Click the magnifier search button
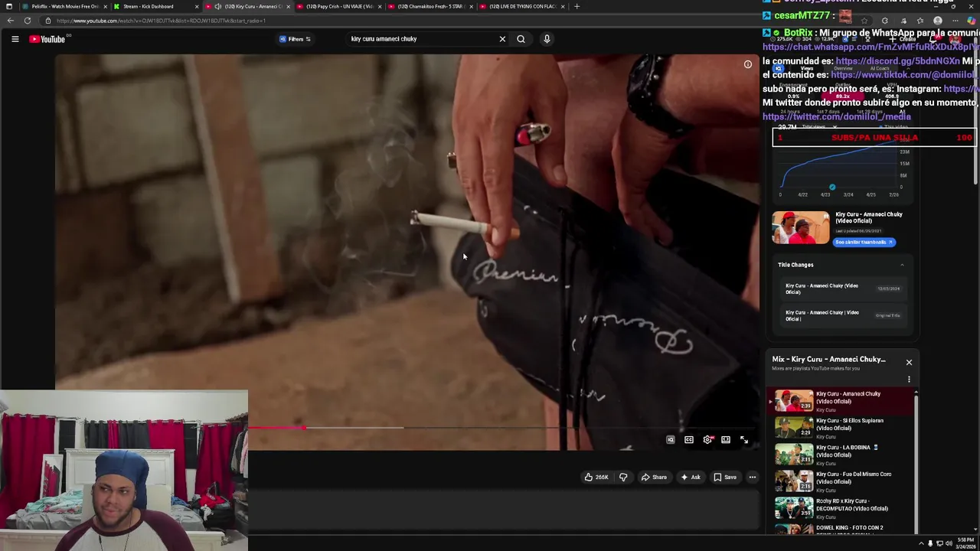Screen dimensions: 980x551 [x=521, y=39]
